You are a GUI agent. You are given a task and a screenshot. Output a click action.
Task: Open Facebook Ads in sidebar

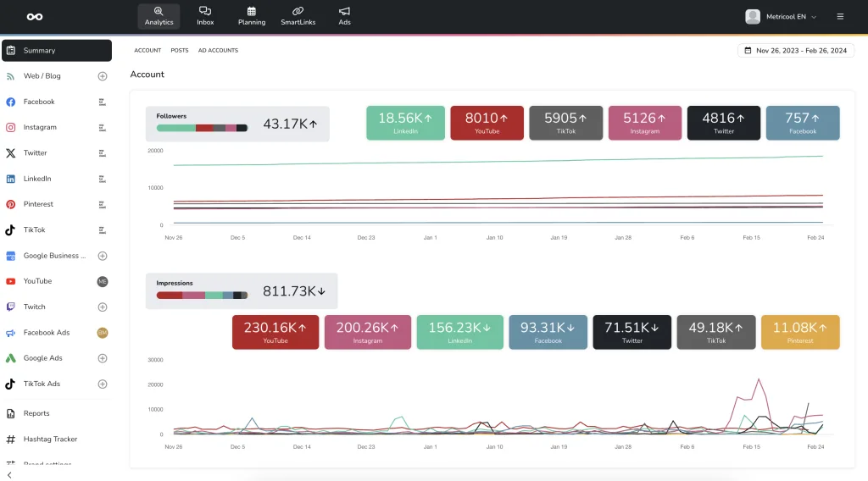(x=47, y=332)
